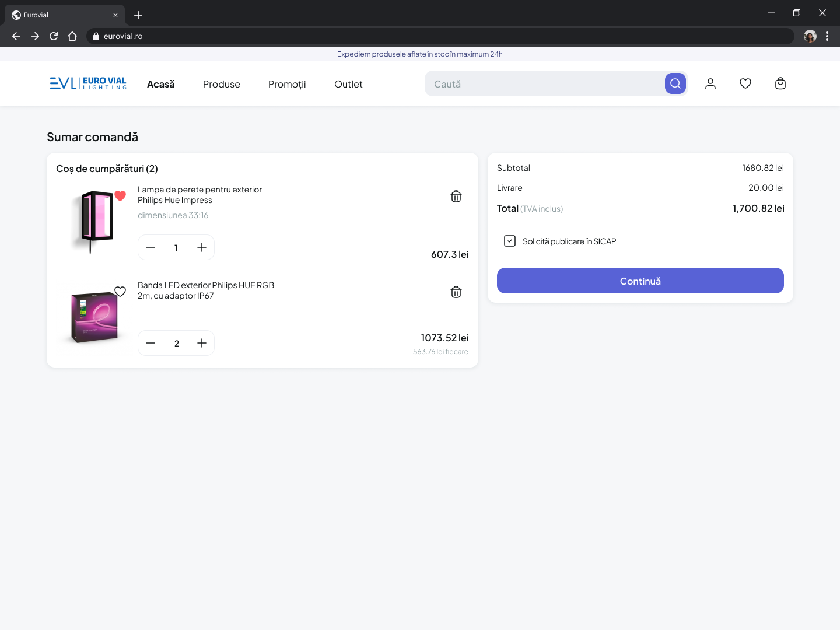Click the Continuă button
This screenshot has height=630, width=840.
(x=640, y=281)
